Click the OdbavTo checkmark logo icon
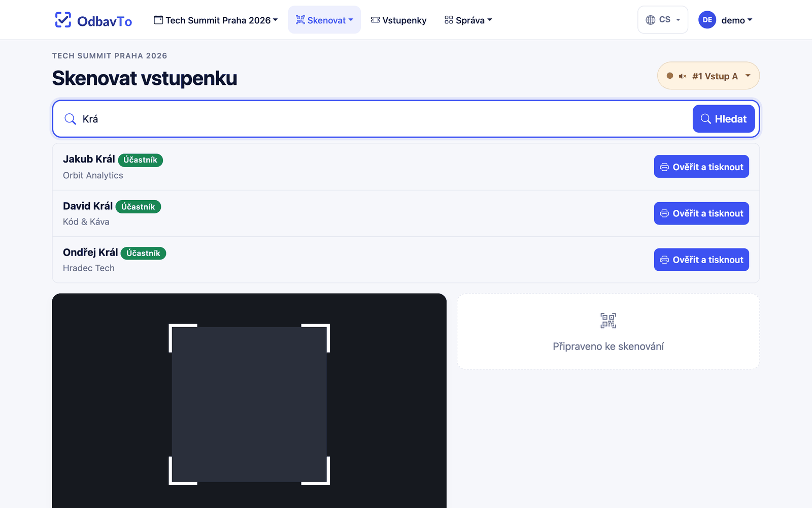Screen dimensions: 812x508 pyautogui.click(x=63, y=20)
